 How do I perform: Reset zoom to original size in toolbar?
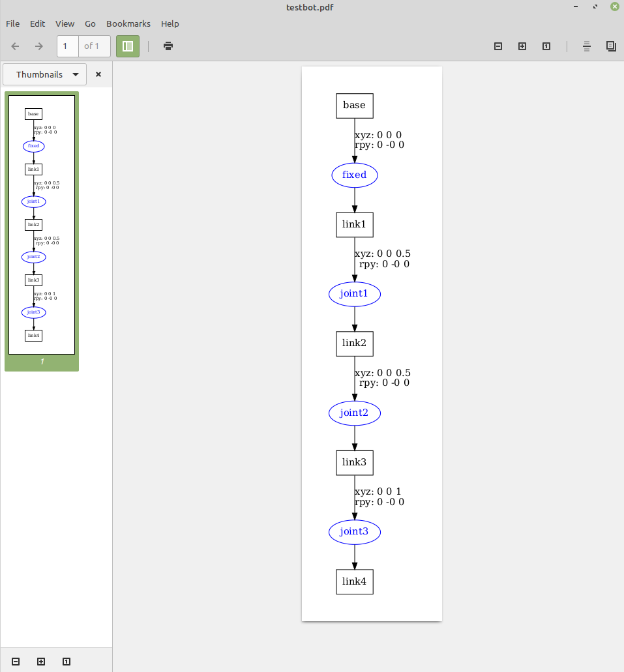(546, 46)
